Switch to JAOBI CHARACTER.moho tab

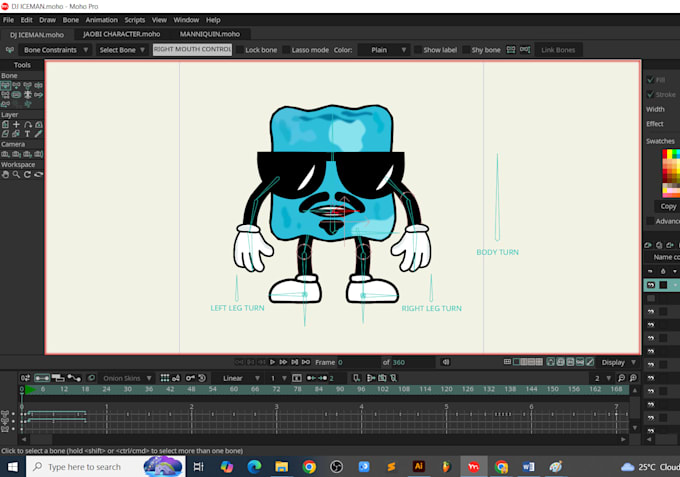coord(121,34)
